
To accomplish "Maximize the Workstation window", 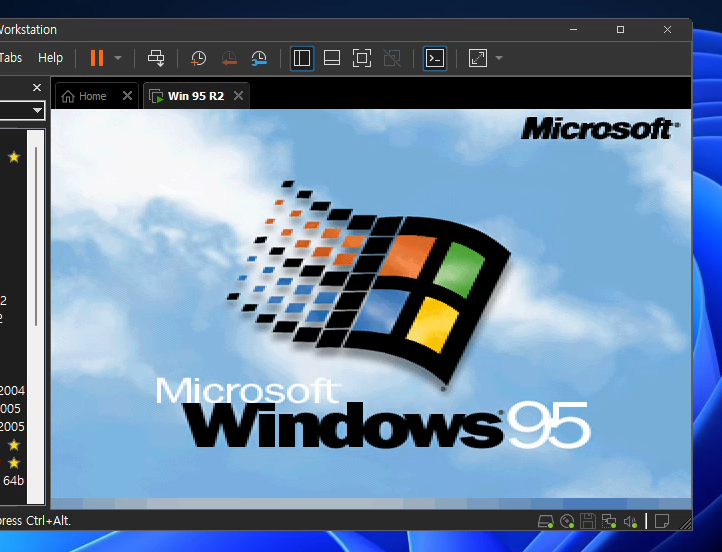I will (x=620, y=29).
